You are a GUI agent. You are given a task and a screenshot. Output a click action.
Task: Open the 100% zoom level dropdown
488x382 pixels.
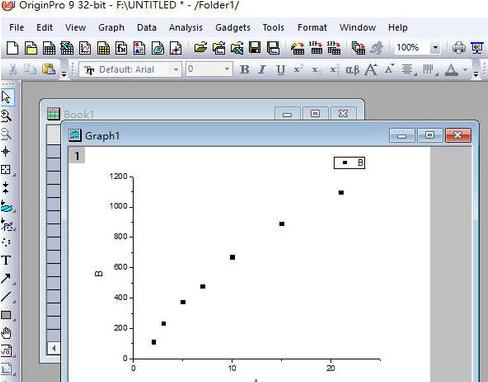[435, 48]
